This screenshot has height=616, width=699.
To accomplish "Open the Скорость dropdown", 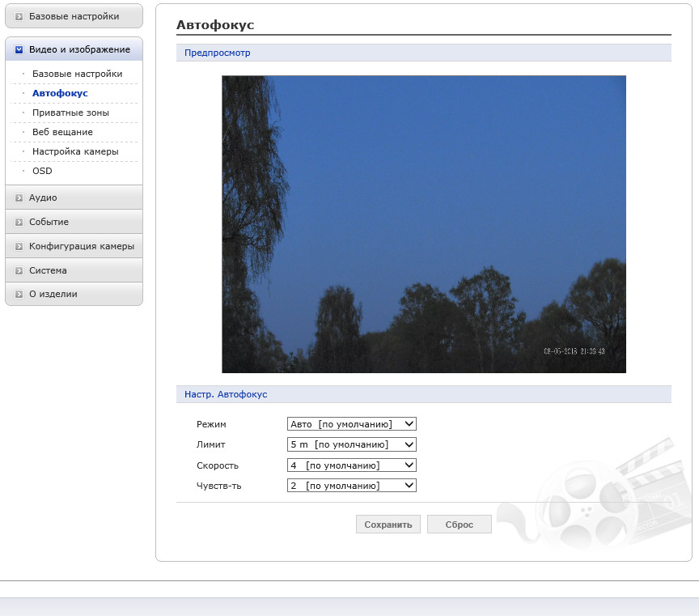I will [x=352, y=465].
